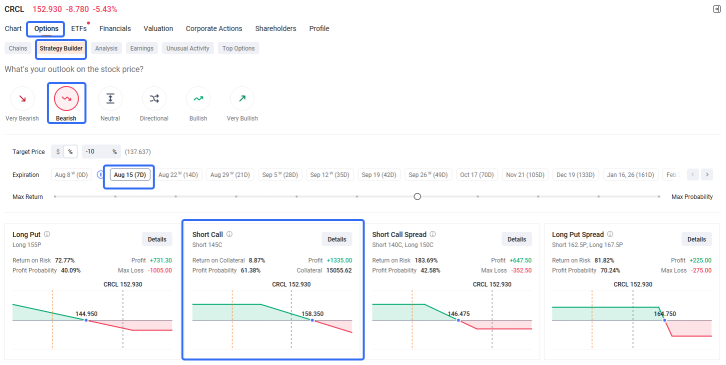Screen dimensions: 726x365
Task: Select Sep 5 (28D) expiration
Action: click(x=280, y=175)
